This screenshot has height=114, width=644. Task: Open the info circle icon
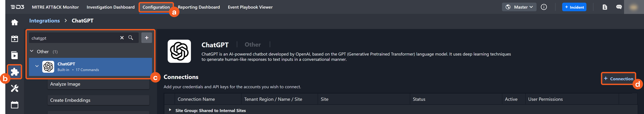click(544, 7)
